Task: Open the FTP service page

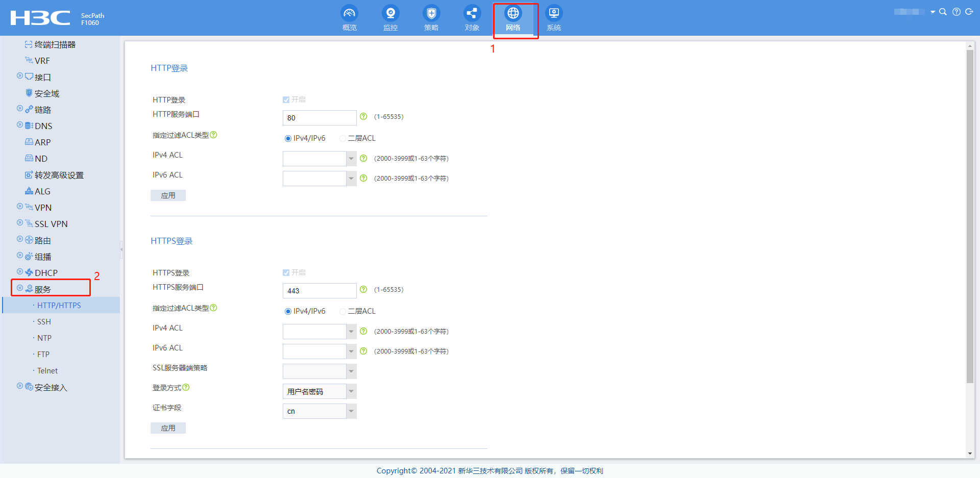Action: point(43,355)
